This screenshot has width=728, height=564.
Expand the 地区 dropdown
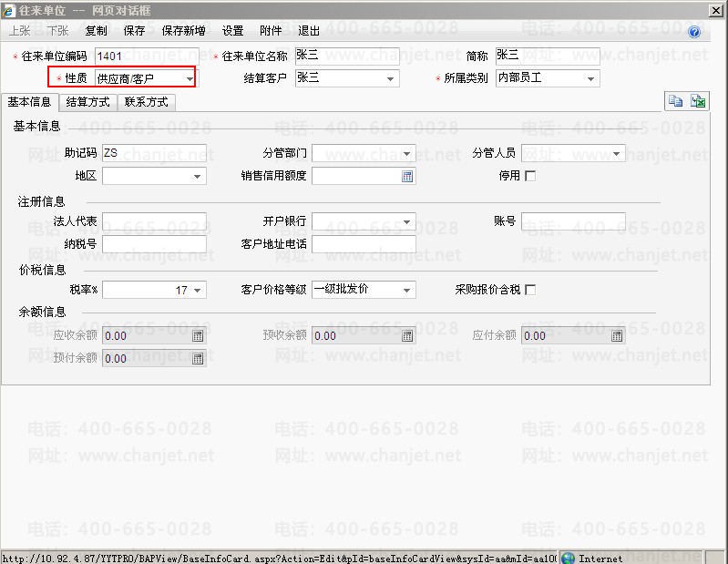(198, 177)
